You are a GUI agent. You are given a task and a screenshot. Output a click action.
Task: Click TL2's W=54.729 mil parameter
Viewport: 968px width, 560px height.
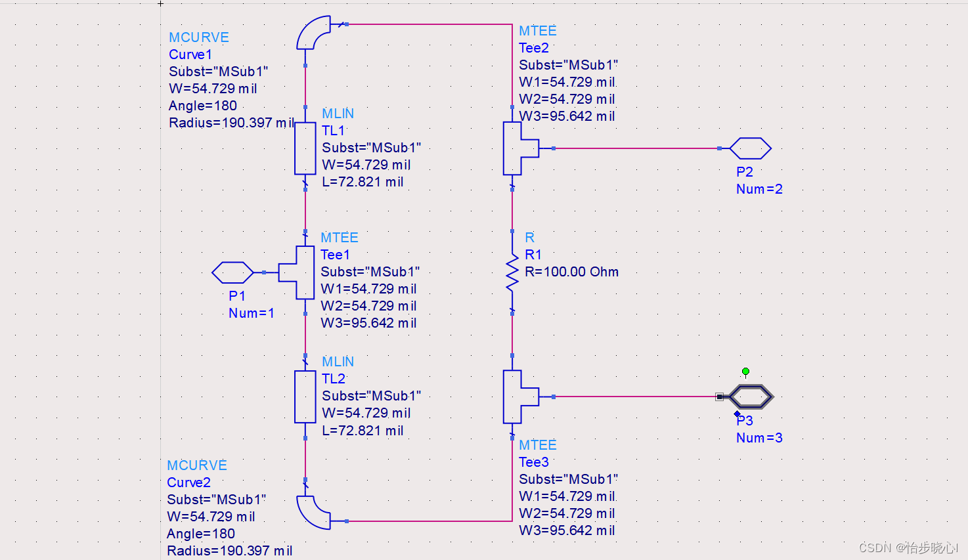pyautogui.click(x=366, y=413)
